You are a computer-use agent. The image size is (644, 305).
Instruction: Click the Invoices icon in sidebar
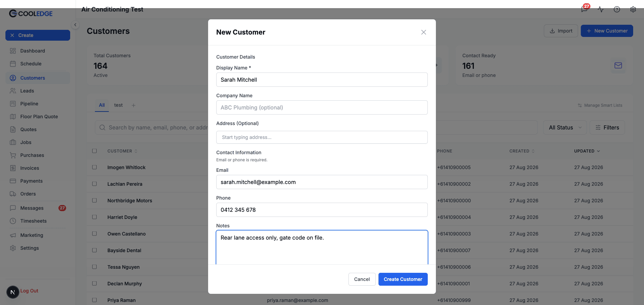[x=13, y=168]
